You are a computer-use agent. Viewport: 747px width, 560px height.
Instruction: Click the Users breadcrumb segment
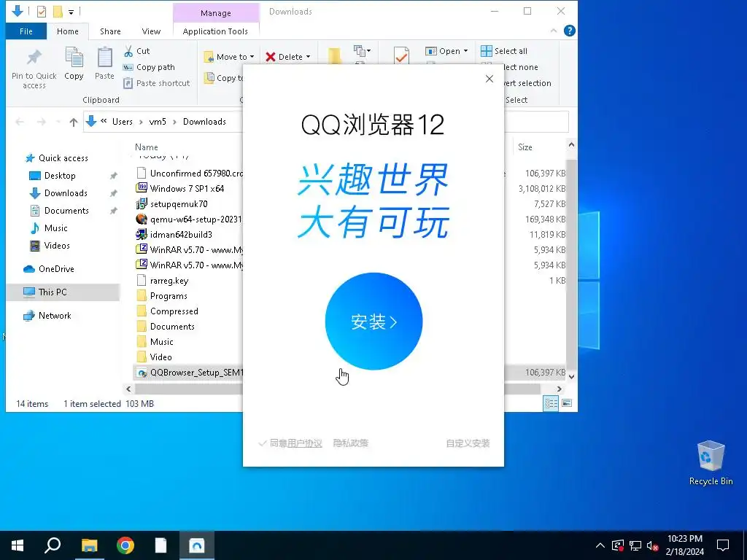coord(123,122)
